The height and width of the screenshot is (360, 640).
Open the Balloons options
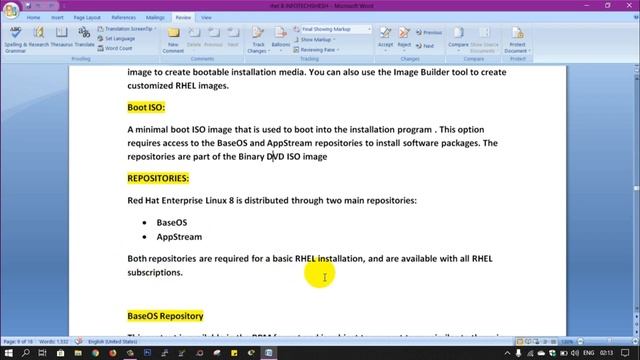point(281,40)
